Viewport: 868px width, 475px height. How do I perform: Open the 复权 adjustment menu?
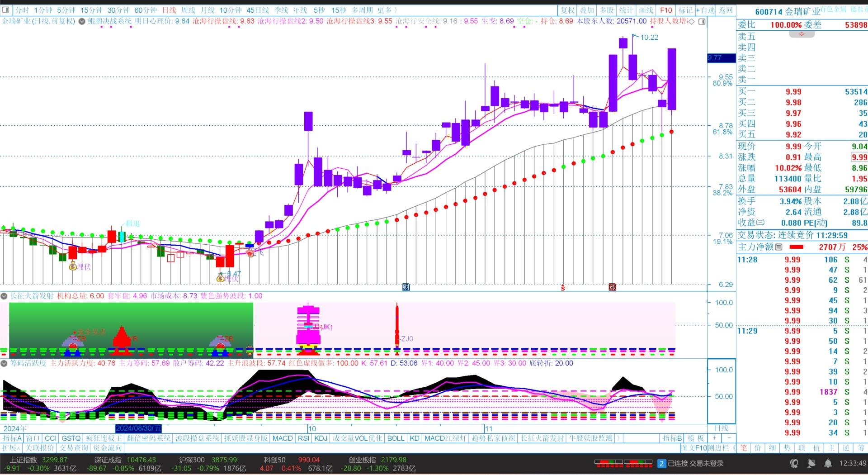tap(567, 10)
